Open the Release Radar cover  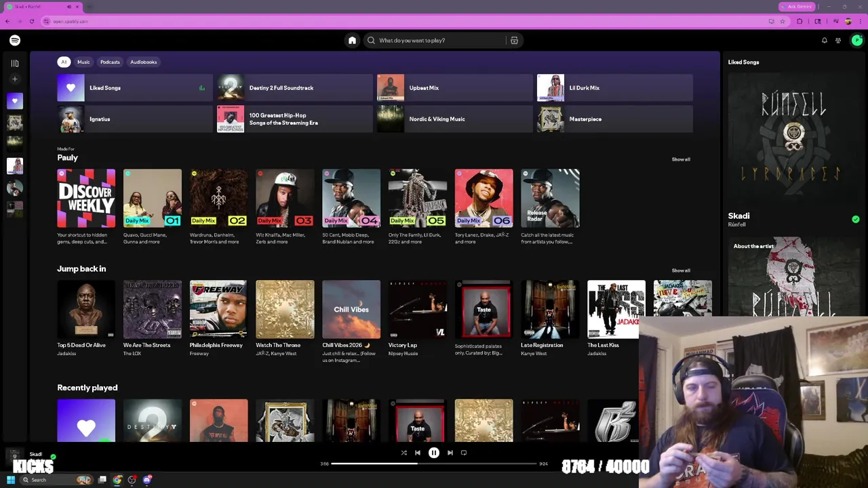[550, 198]
